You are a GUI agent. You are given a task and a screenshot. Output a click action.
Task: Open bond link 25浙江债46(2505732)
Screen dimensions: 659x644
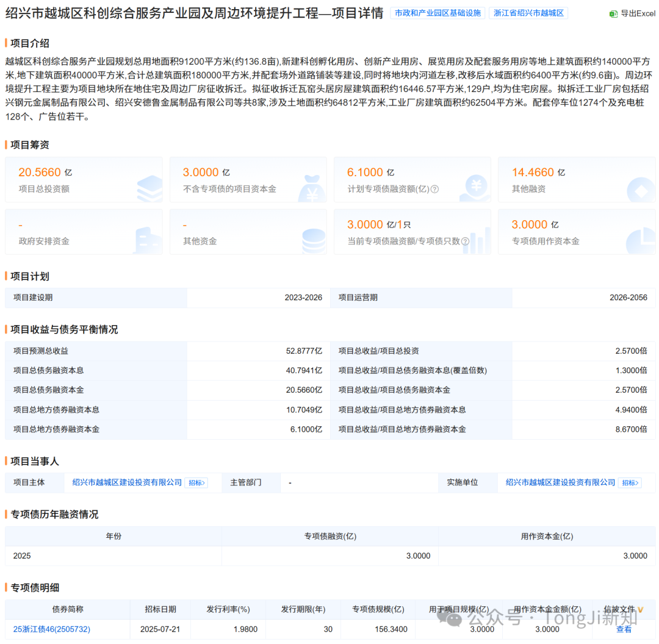pos(52,629)
